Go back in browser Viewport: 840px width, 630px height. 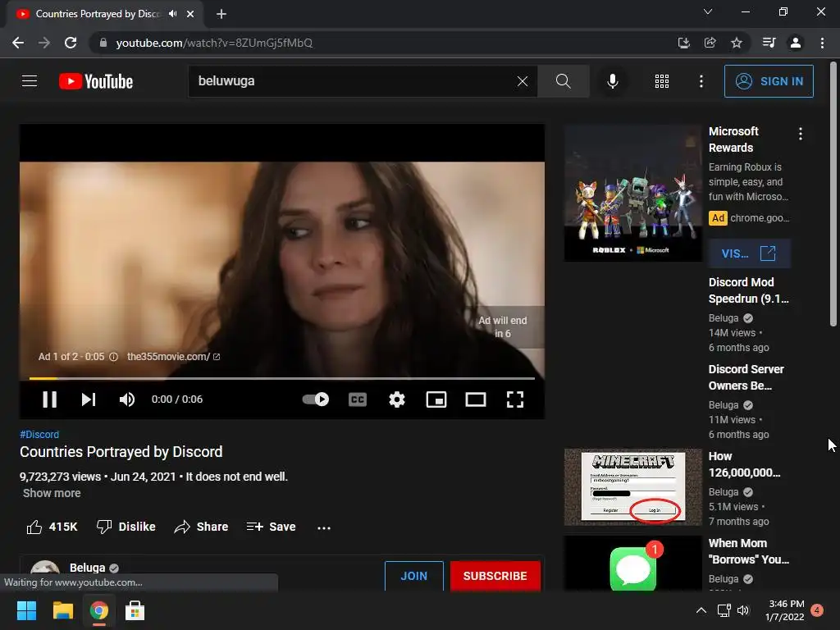pos(18,43)
